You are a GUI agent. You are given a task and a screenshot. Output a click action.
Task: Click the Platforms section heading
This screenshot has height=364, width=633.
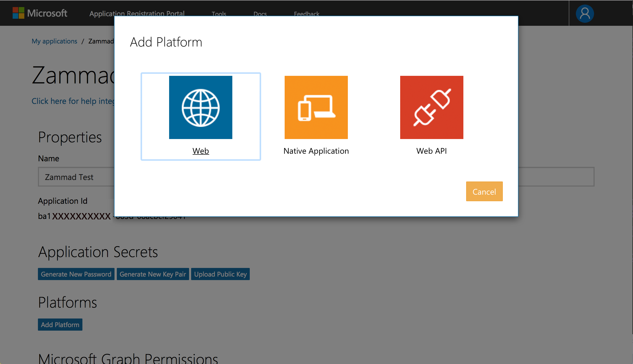[67, 302]
